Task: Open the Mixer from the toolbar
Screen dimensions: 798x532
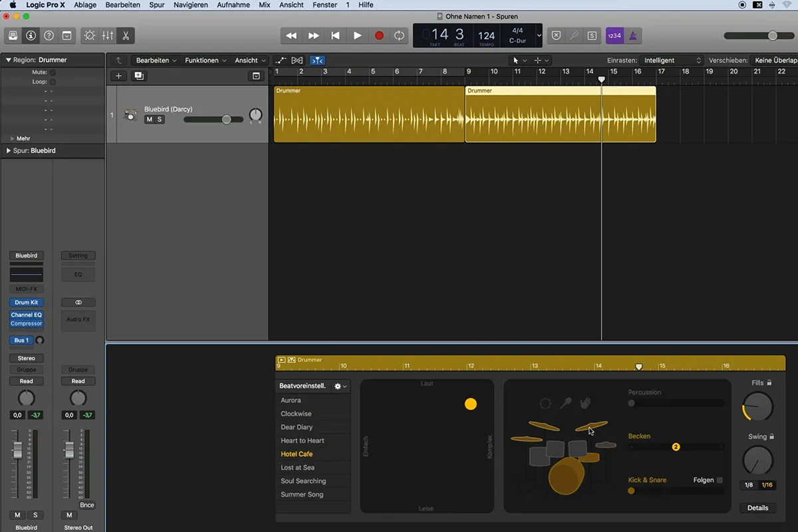Action: (x=108, y=36)
